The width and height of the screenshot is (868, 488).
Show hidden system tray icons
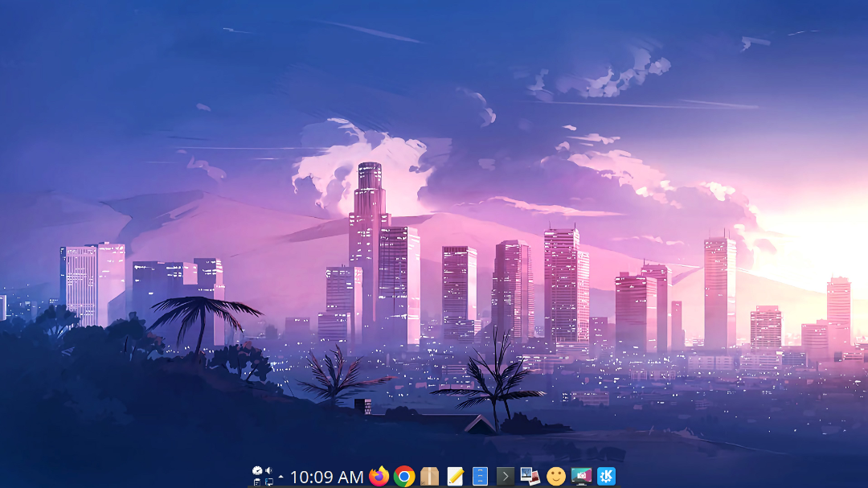click(281, 477)
